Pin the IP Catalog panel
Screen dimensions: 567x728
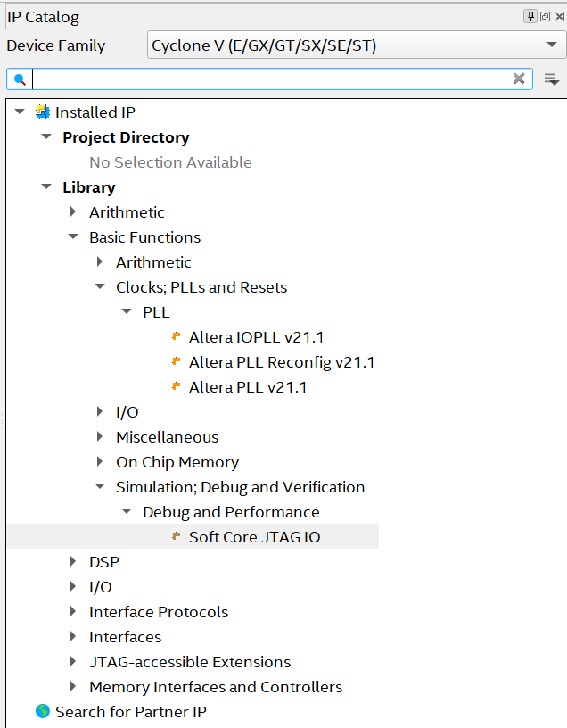(530, 16)
